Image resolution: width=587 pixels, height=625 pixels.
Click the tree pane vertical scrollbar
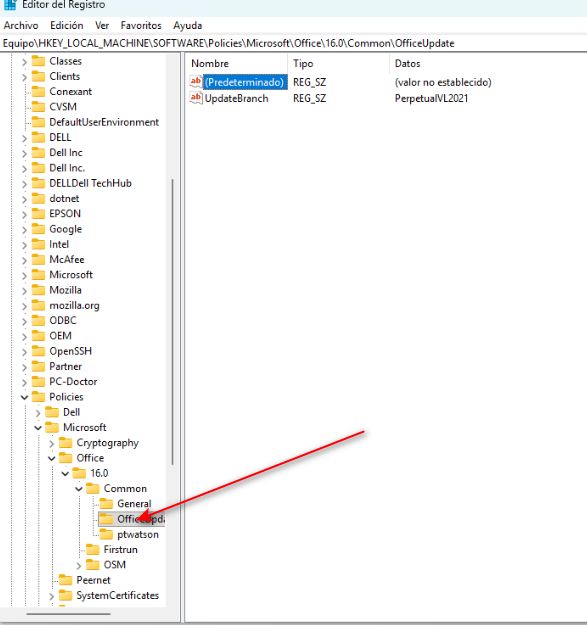click(x=173, y=322)
